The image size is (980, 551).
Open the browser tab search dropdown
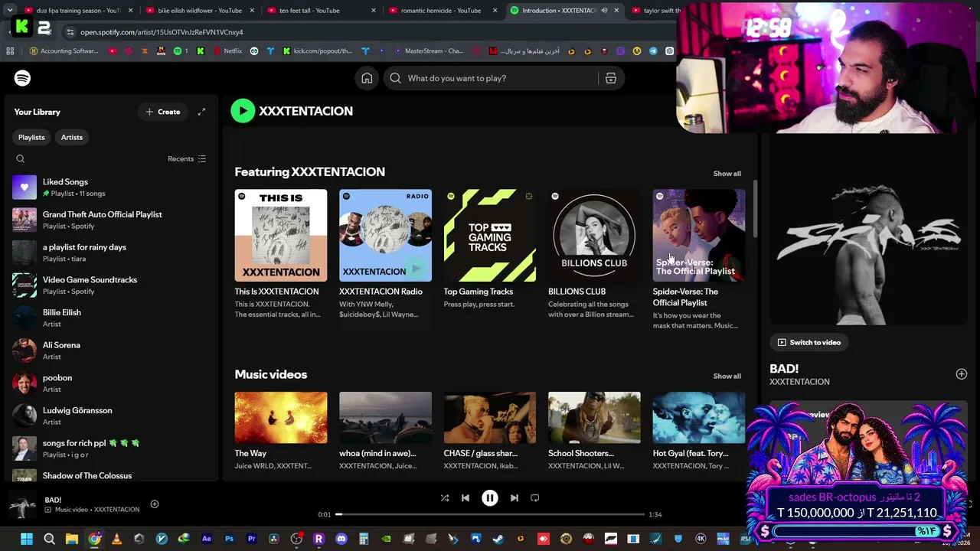(10, 11)
